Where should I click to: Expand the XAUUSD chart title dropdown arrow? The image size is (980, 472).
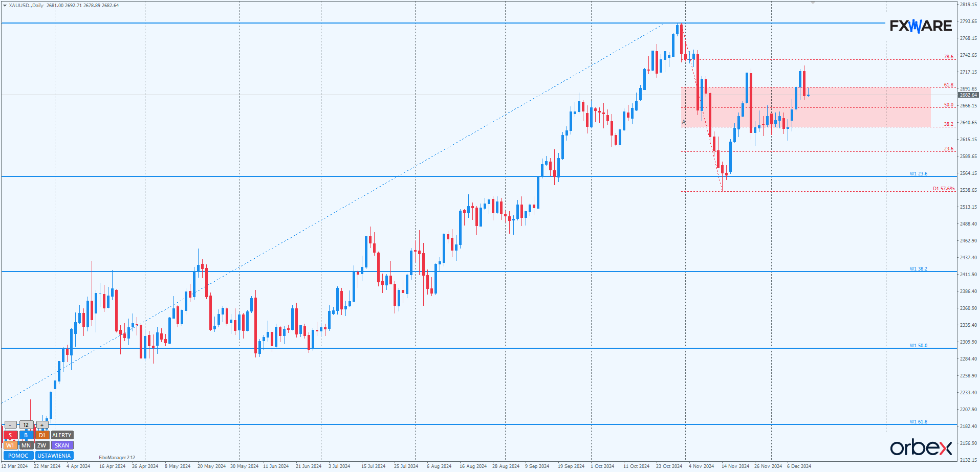click(5, 6)
